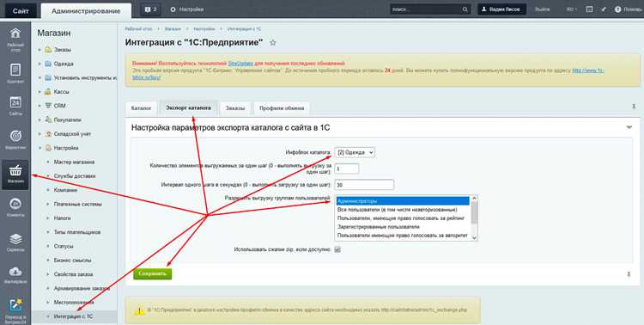Click the warning icon in bottom note

[x=140, y=310]
